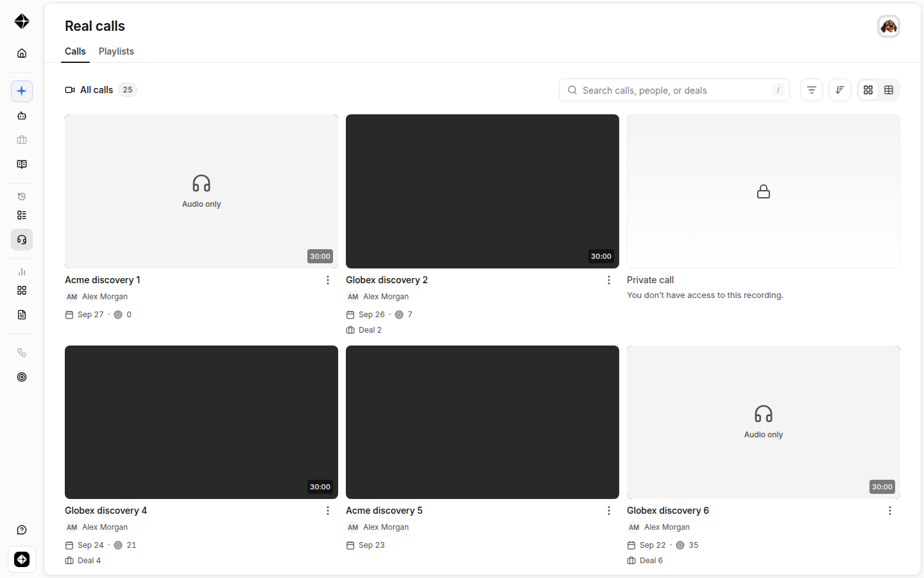Focus the search calls input field
This screenshot has height=578, width=924.
674,90
